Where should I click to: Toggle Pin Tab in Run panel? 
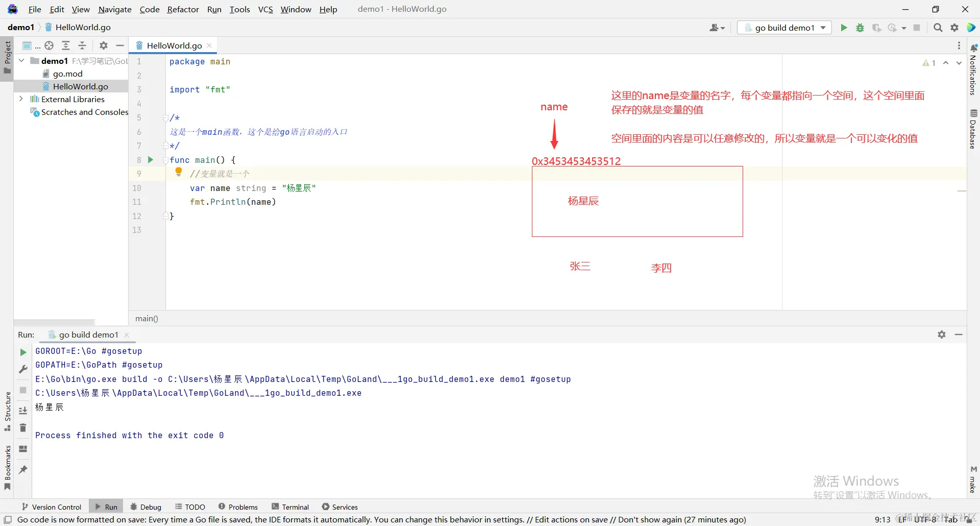[x=23, y=470]
